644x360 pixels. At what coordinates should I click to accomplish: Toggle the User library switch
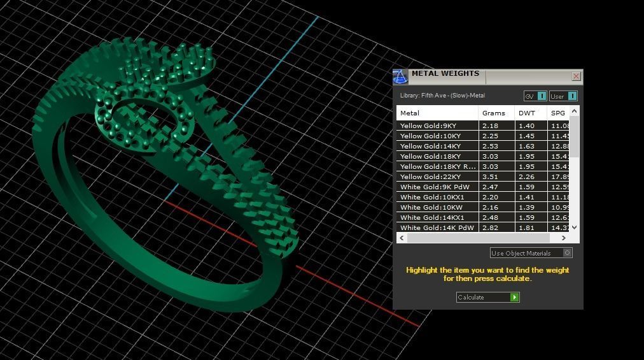pos(564,96)
